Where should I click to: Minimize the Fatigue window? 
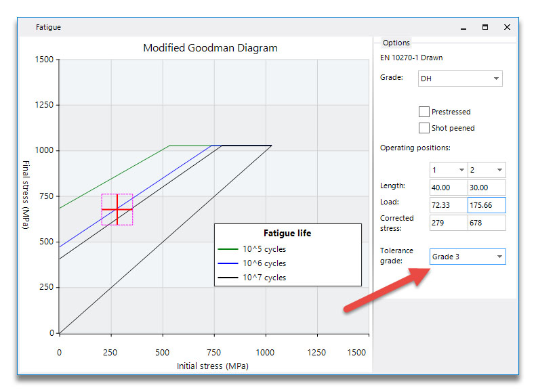463,27
